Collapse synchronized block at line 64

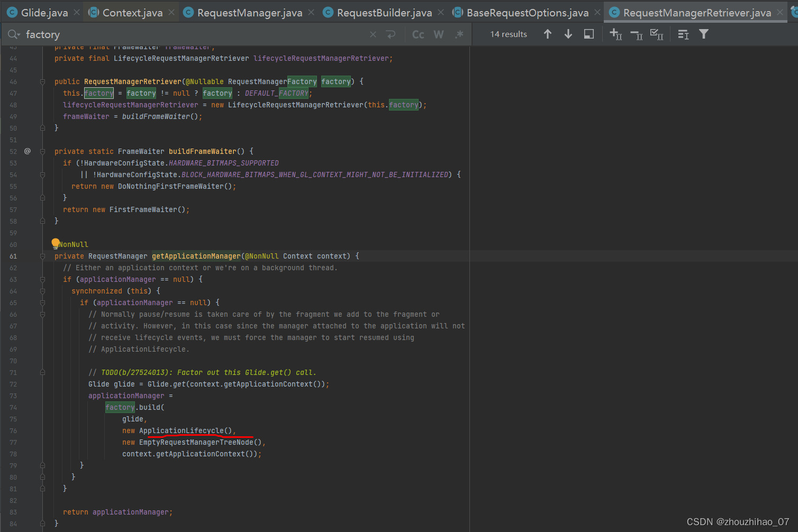tap(42, 291)
